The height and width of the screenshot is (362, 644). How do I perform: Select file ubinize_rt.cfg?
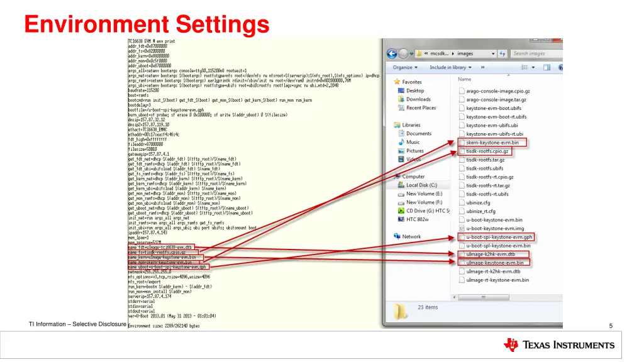point(480,212)
